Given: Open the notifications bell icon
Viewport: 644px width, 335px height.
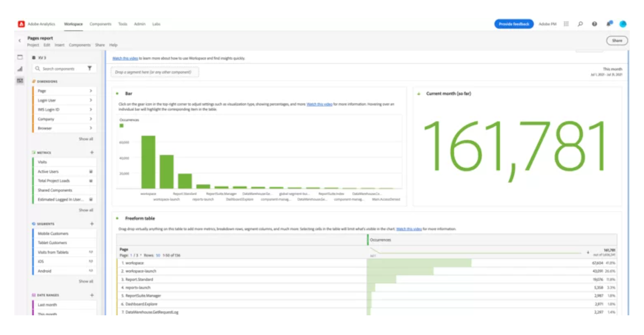Looking at the screenshot, I should pyautogui.click(x=609, y=24).
